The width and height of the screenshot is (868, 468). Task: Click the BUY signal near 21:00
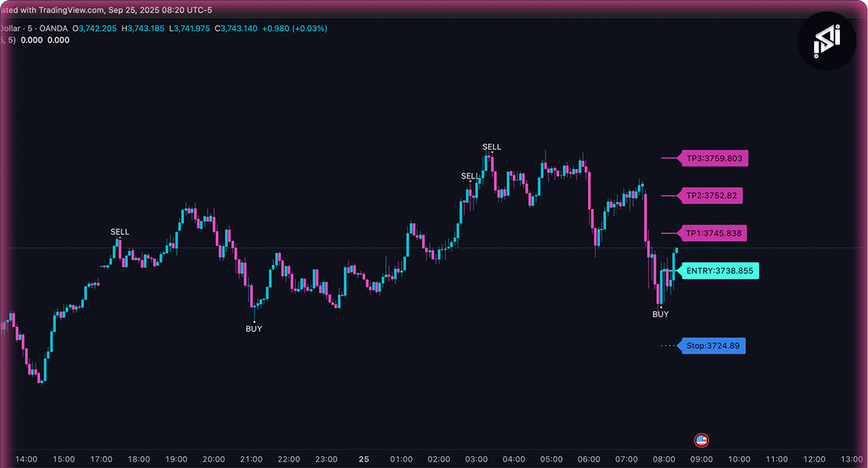coord(254,329)
